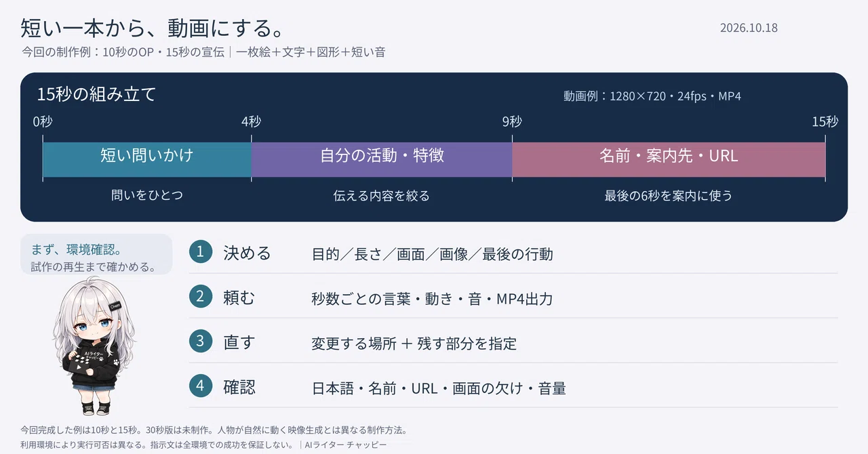
Task: Click the callout text まず、環境確認。
Action: (77, 249)
